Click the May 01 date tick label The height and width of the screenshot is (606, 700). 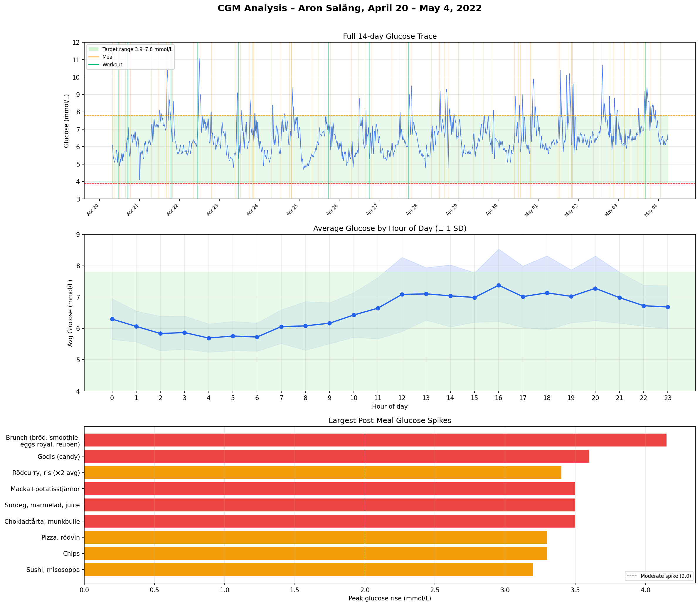pos(532,211)
